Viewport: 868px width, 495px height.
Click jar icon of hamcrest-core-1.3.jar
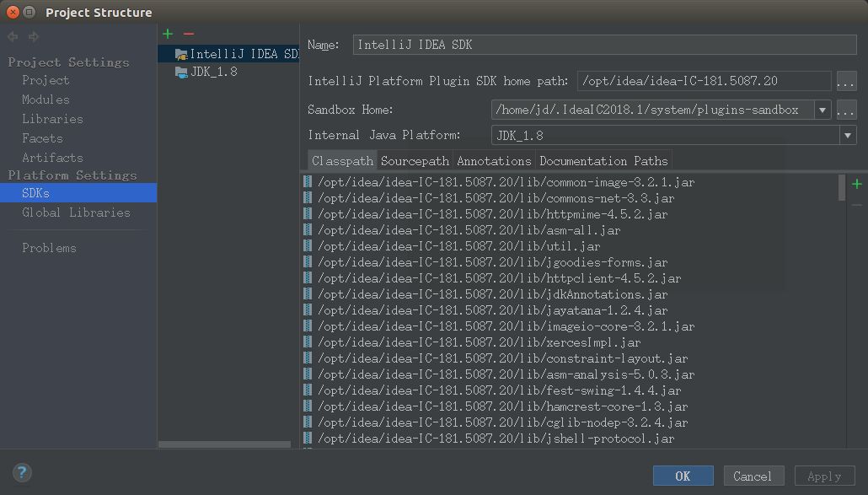pos(308,406)
